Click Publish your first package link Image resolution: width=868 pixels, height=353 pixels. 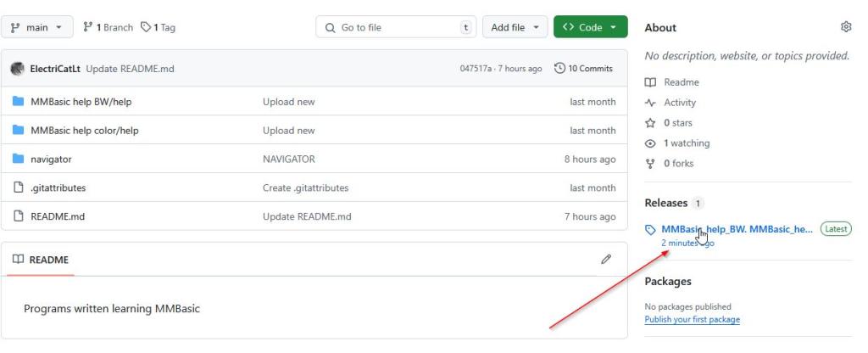point(692,320)
